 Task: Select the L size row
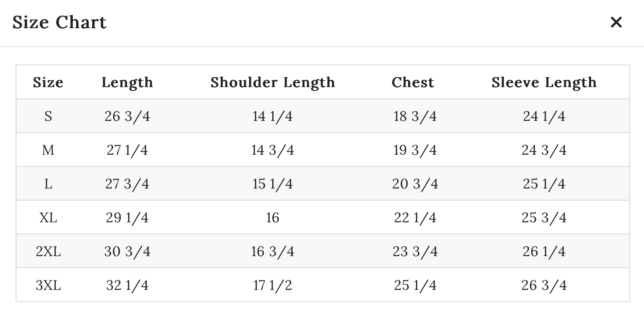pos(48,184)
